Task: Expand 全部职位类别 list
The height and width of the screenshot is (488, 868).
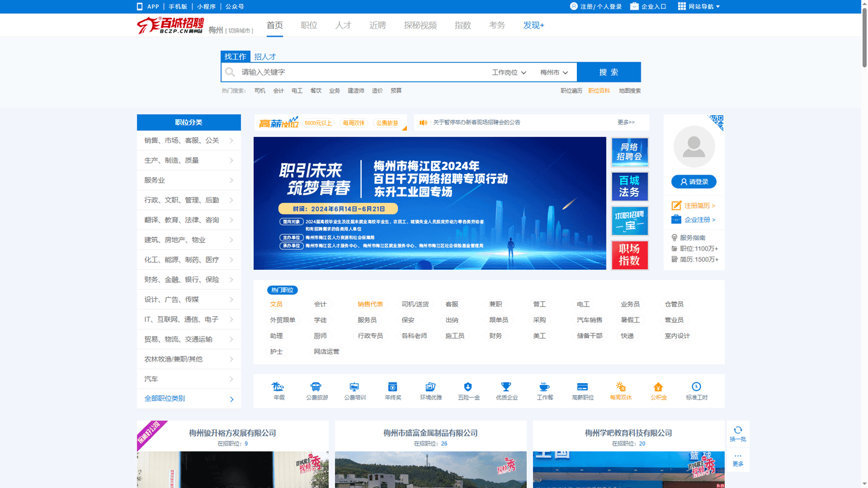Action: point(189,399)
